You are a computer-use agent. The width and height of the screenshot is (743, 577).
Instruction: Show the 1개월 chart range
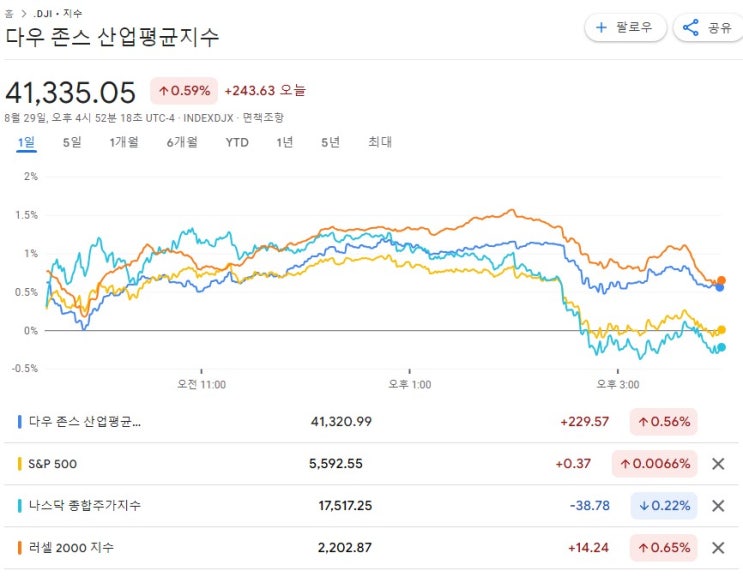tap(124, 142)
